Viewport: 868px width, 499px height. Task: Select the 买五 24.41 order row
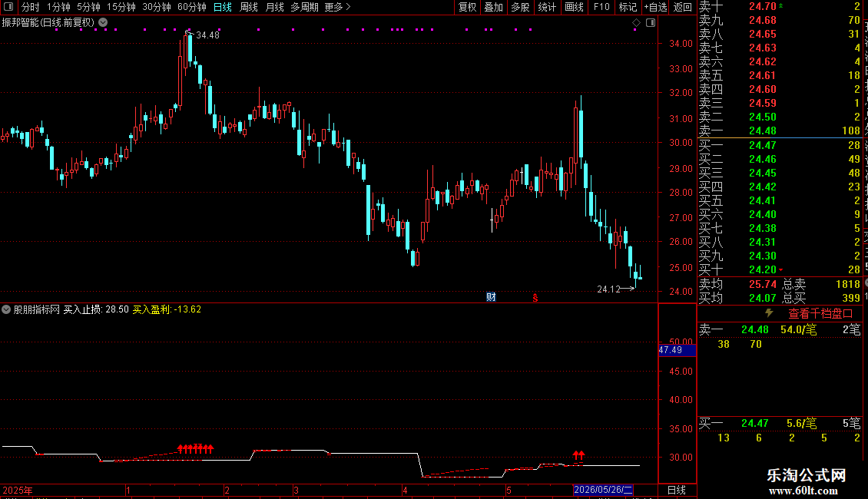coord(780,201)
